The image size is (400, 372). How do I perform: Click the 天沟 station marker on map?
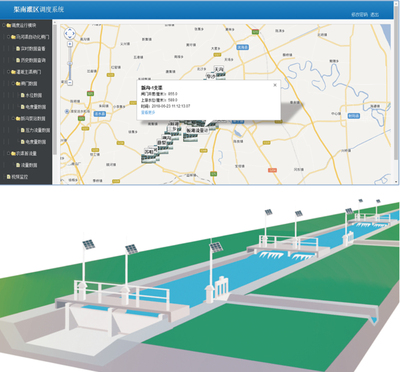click(219, 69)
